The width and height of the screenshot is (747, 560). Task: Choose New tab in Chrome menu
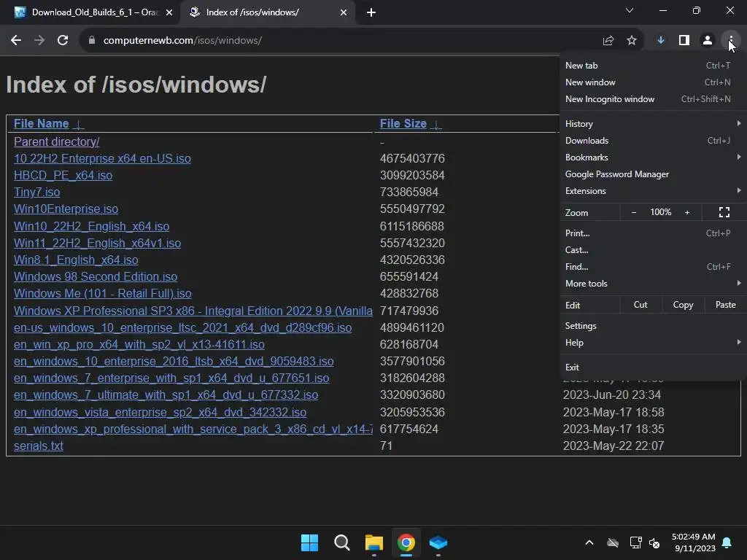(653, 66)
